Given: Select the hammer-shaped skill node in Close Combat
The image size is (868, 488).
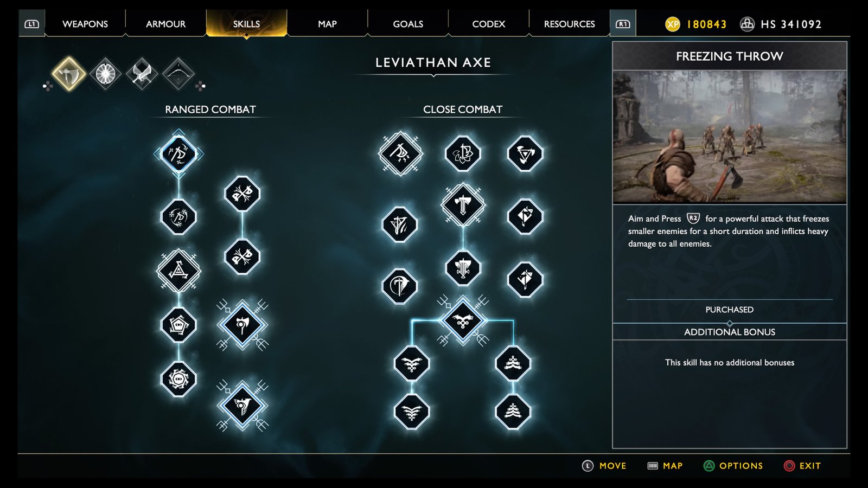Looking at the screenshot, I should (x=463, y=205).
